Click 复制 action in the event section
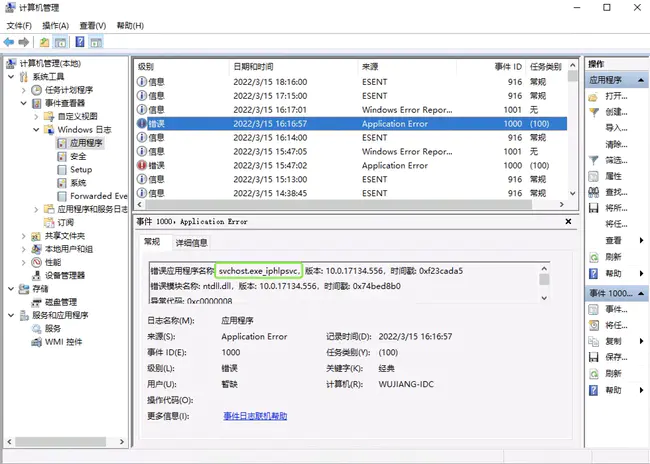 pos(614,341)
